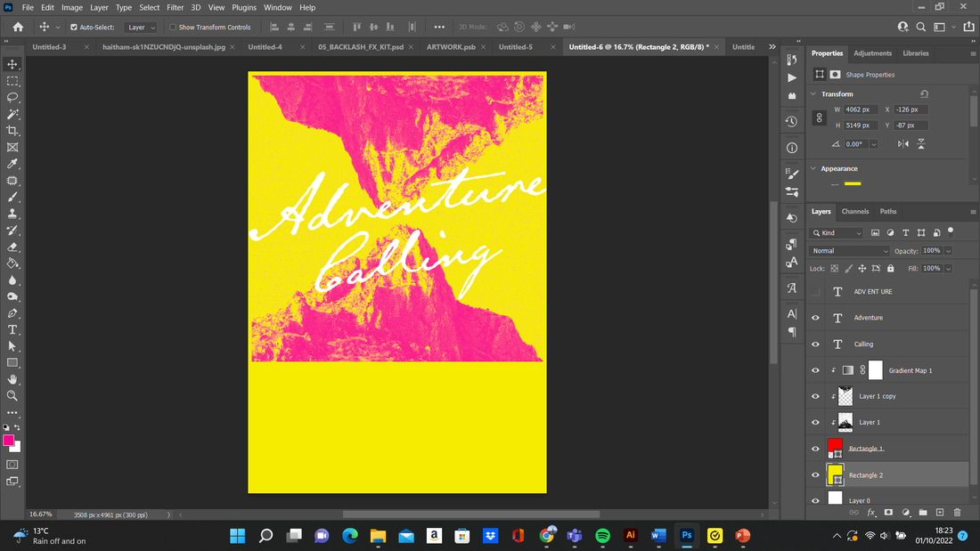Select the Crop tool
This screenshot has height=551, width=980.
tap(12, 131)
